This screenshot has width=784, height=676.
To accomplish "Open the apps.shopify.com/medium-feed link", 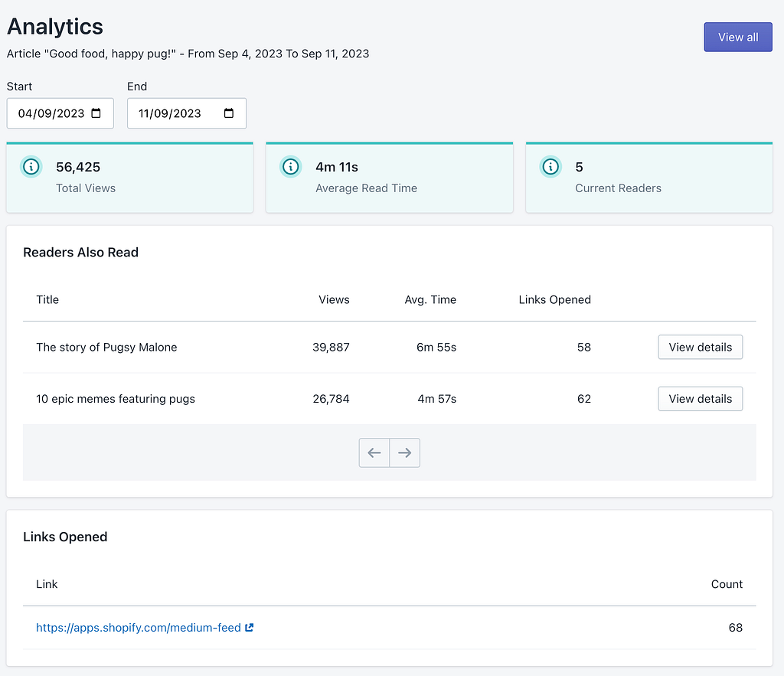I will point(139,628).
